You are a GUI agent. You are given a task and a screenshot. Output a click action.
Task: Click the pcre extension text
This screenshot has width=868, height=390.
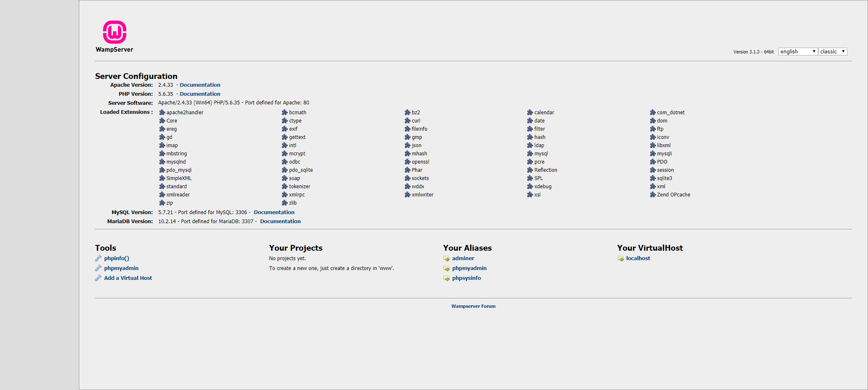tap(539, 162)
